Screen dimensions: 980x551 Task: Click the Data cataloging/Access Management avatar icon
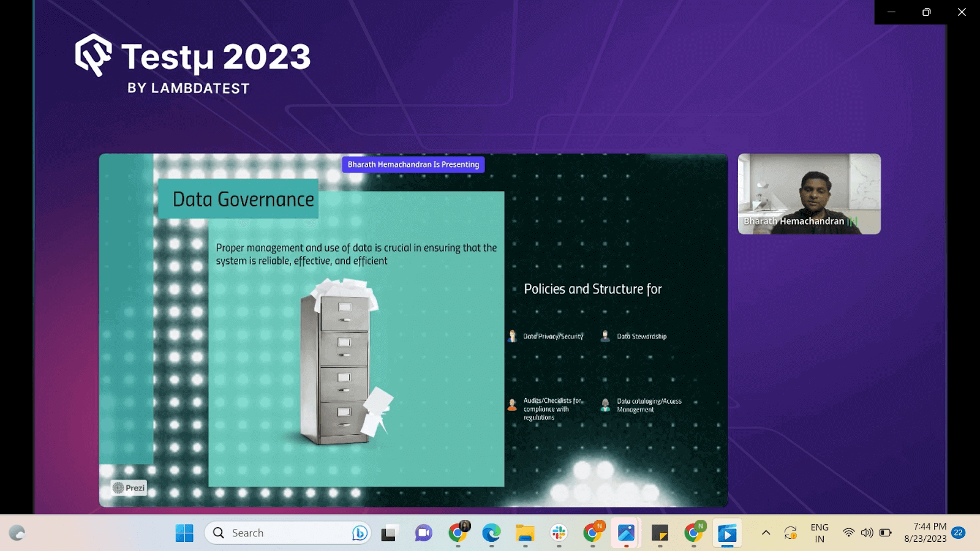(x=605, y=404)
